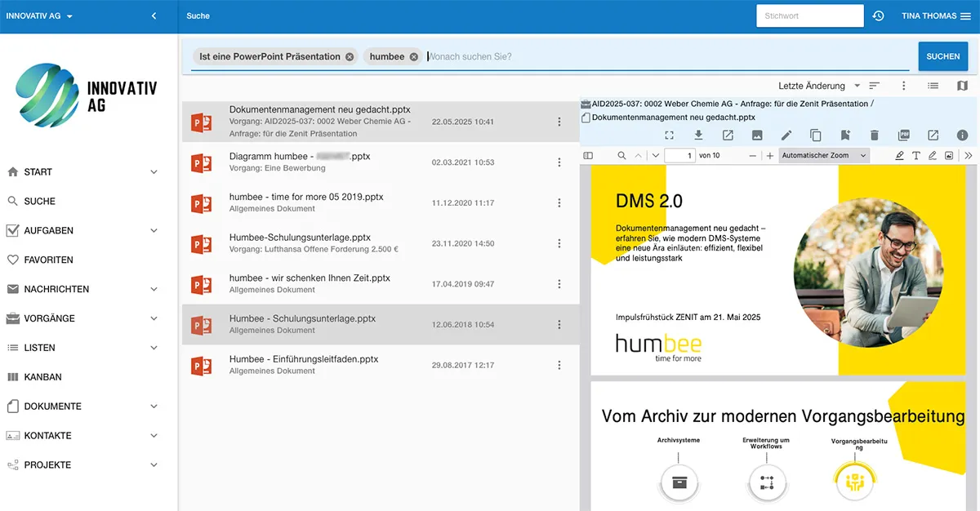The image size is (980, 511).
Task: Add a bookmark to the document
Action: pos(845,135)
